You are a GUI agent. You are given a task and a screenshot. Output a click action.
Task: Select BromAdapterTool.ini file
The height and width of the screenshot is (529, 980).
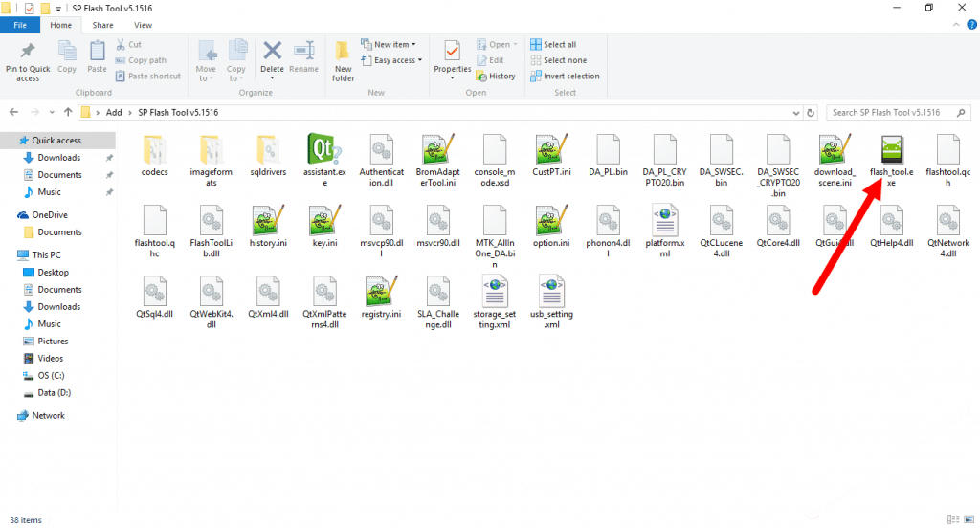437,150
